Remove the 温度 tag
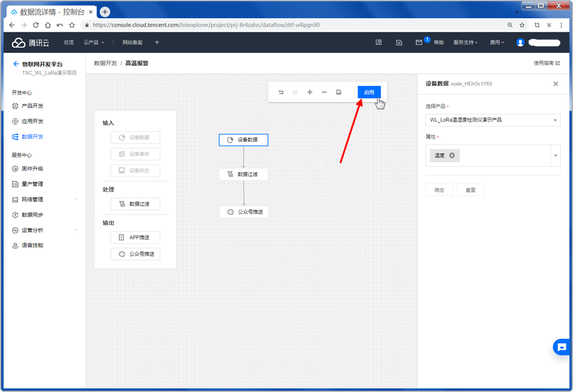Screen dimensions: 573x392 (x=452, y=155)
